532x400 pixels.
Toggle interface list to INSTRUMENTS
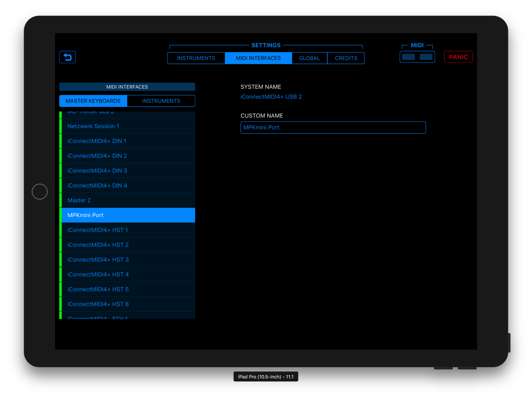[161, 101]
